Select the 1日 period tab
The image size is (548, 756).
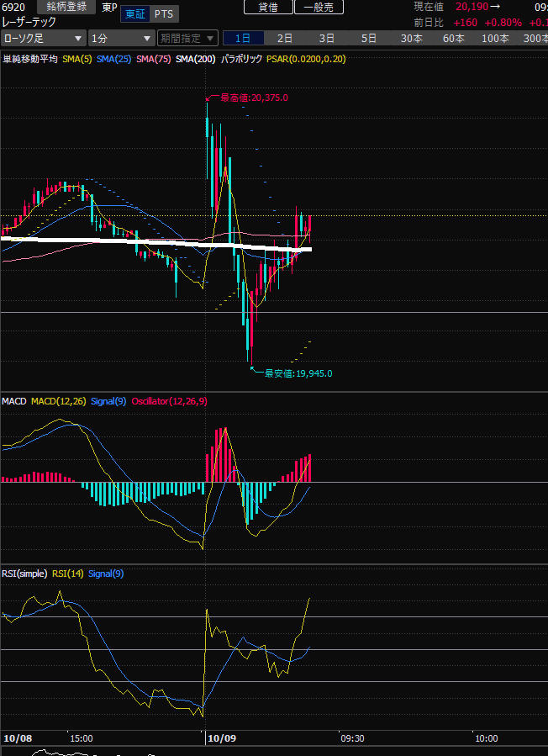point(243,39)
